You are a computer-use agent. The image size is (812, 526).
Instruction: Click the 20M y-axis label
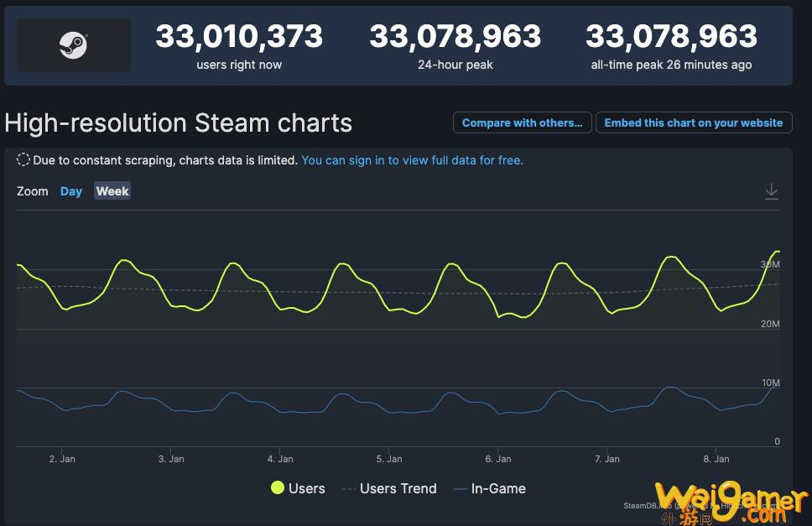coord(770,324)
